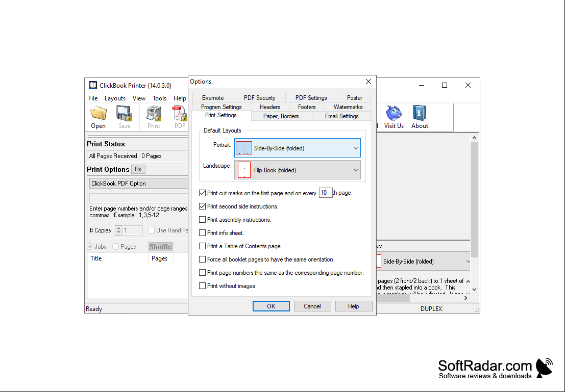Open the Layouts menu
Image resolution: width=565 pixels, height=392 pixels.
point(115,98)
